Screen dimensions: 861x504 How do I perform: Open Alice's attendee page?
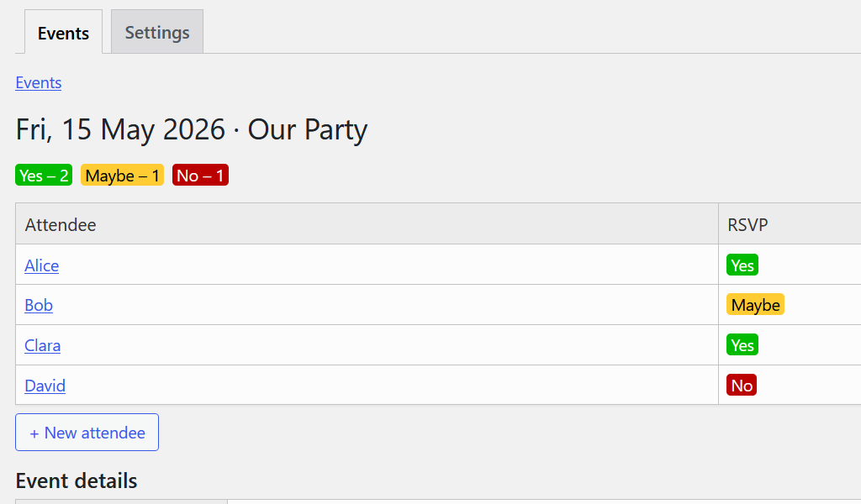[x=41, y=265]
